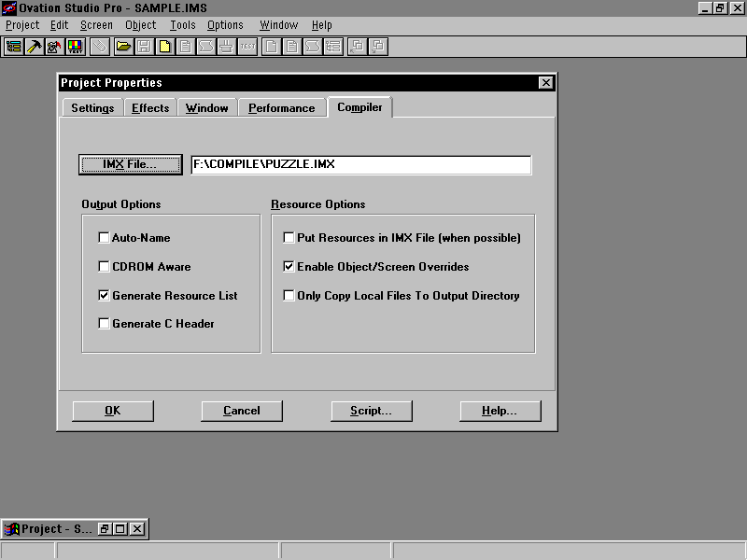
Task: Switch to the Settings tab
Action: pyautogui.click(x=92, y=108)
